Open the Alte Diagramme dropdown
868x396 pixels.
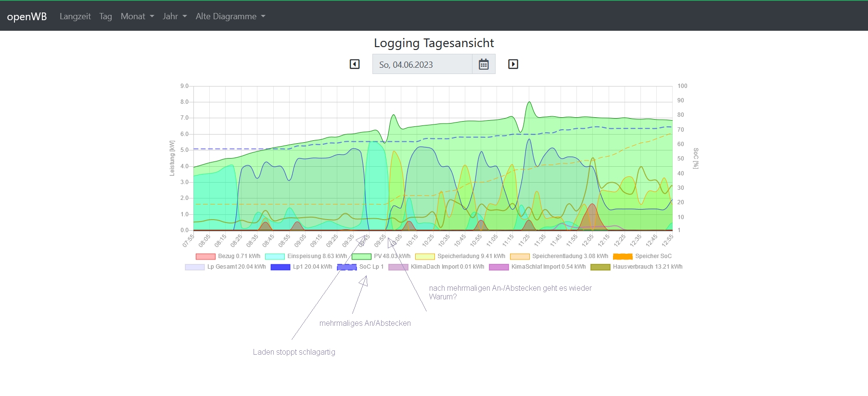click(x=230, y=16)
